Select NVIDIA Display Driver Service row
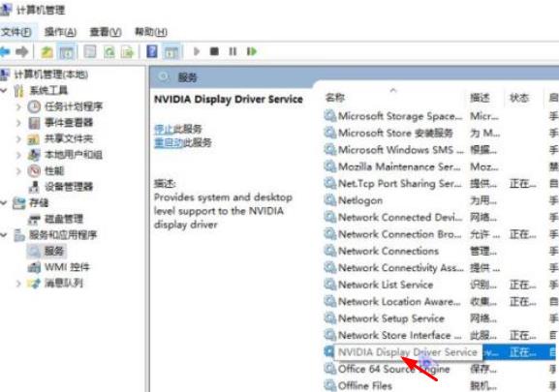This screenshot has width=559, height=392. pos(441,352)
